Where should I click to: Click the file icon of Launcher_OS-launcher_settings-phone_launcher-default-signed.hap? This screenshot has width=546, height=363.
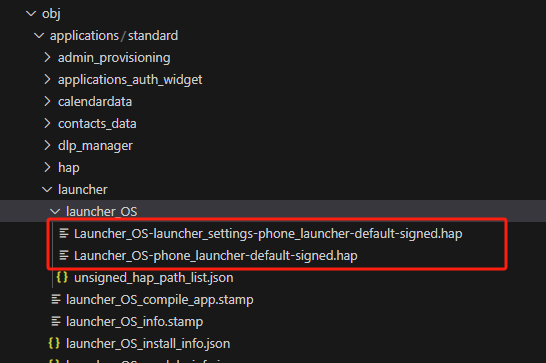pyautogui.click(x=64, y=233)
